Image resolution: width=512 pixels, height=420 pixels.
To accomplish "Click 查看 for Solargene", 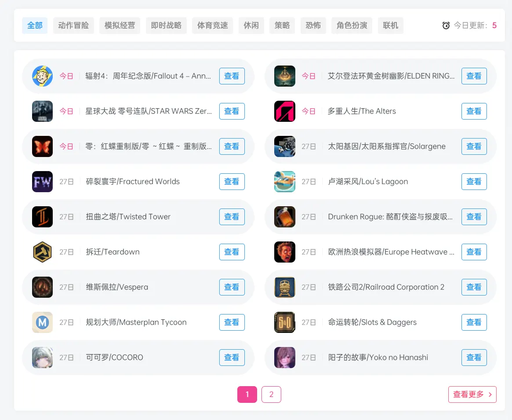I will (x=474, y=146).
